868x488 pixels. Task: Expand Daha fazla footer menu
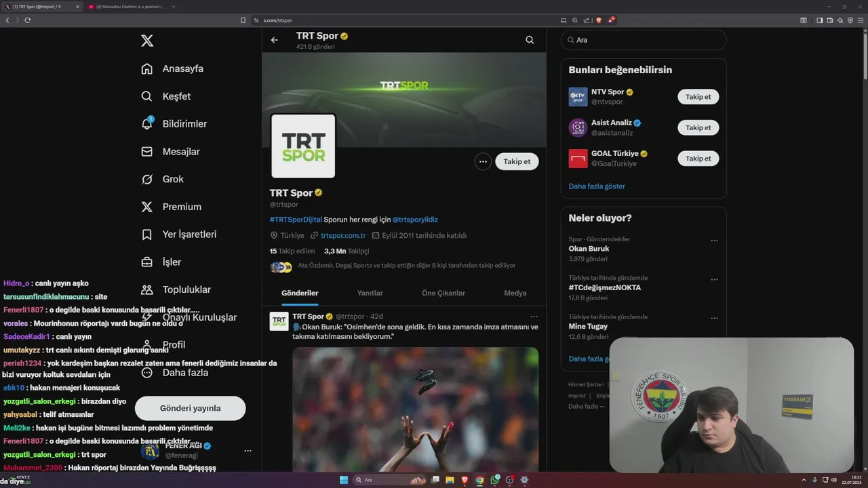pyautogui.click(x=587, y=406)
